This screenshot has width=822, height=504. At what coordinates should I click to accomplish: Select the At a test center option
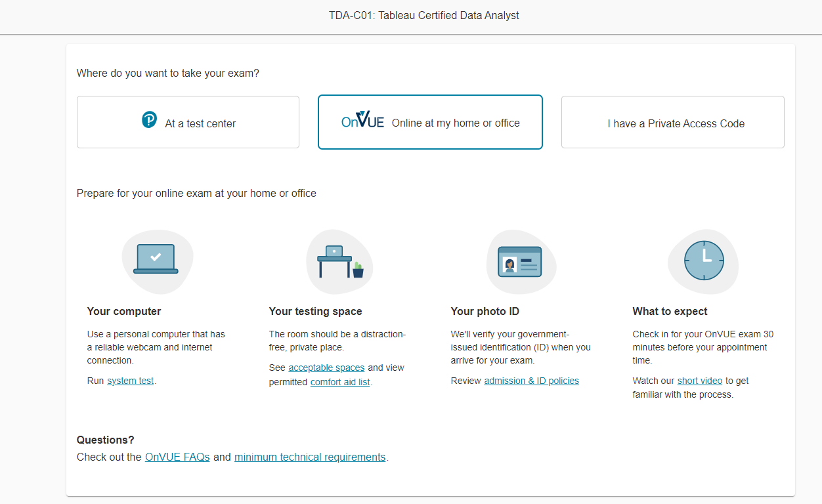click(x=188, y=123)
